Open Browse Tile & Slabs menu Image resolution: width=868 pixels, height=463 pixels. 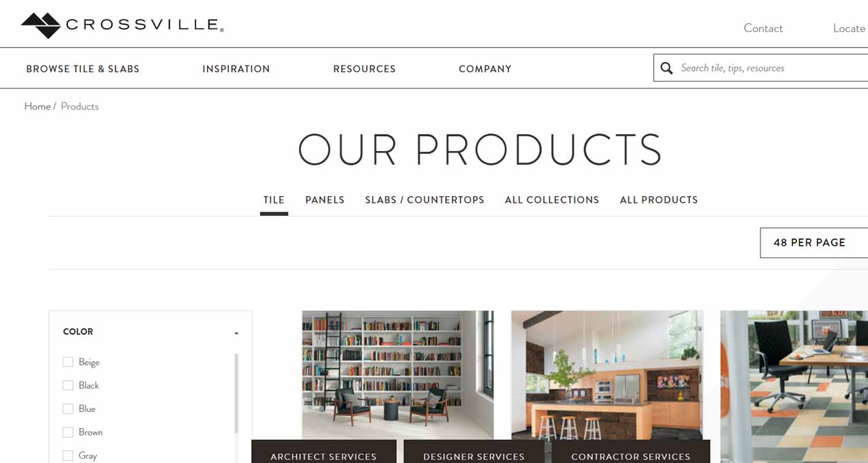[x=83, y=69]
